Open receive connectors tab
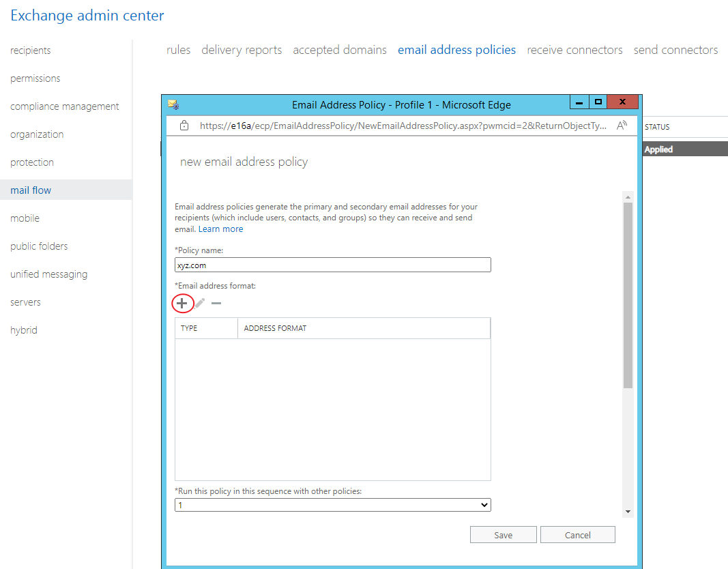728x569 pixels. click(574, 50)
